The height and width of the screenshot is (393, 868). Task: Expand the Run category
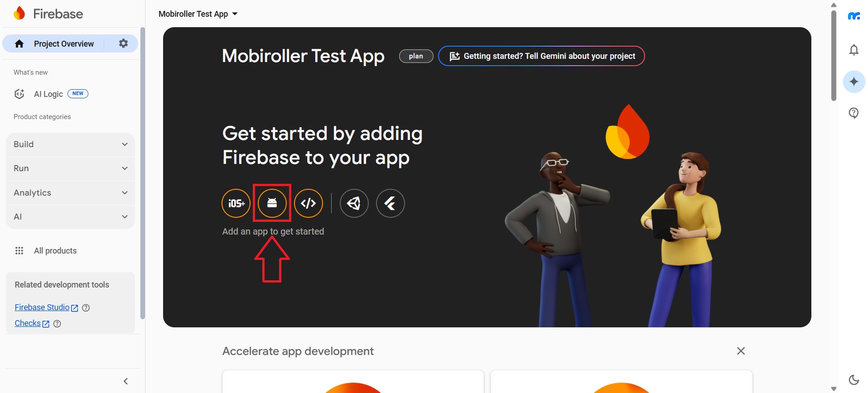(70, 168)
